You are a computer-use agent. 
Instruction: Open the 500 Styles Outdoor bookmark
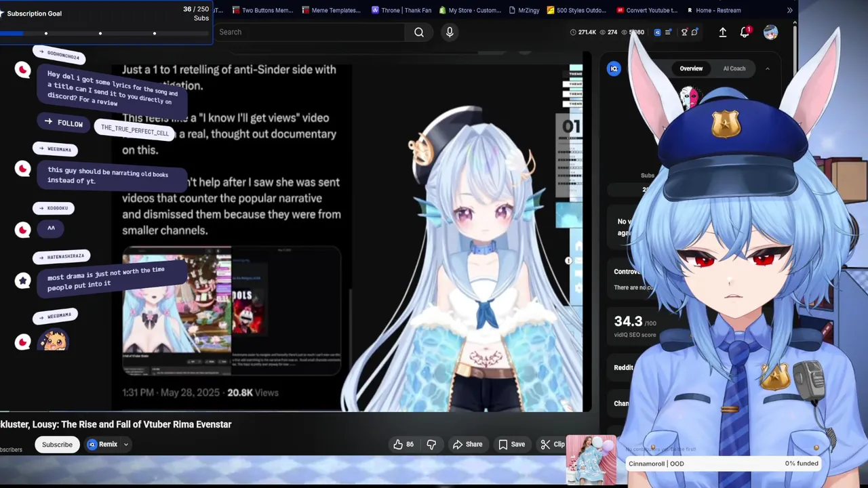coord(578,10)
